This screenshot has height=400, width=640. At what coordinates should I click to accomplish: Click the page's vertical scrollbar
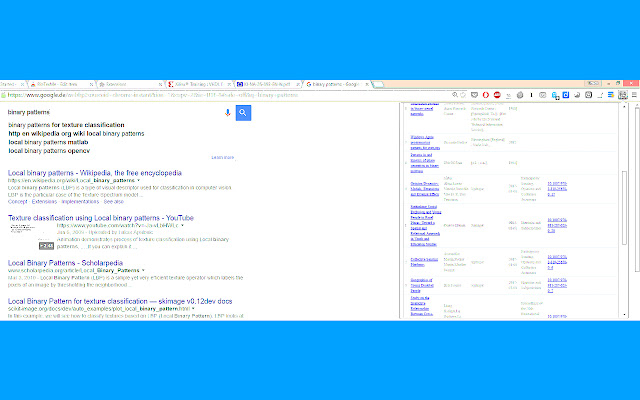(x=637, y=190)
